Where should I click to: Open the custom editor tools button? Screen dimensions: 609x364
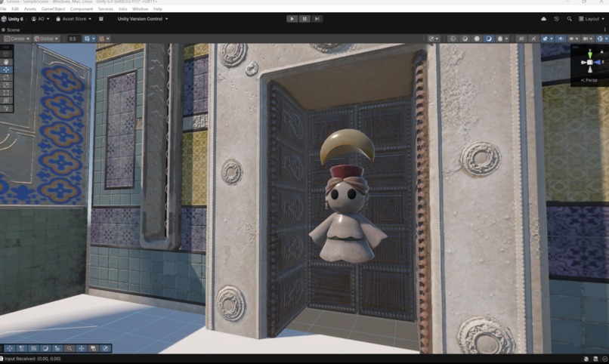tap(6, 108)
